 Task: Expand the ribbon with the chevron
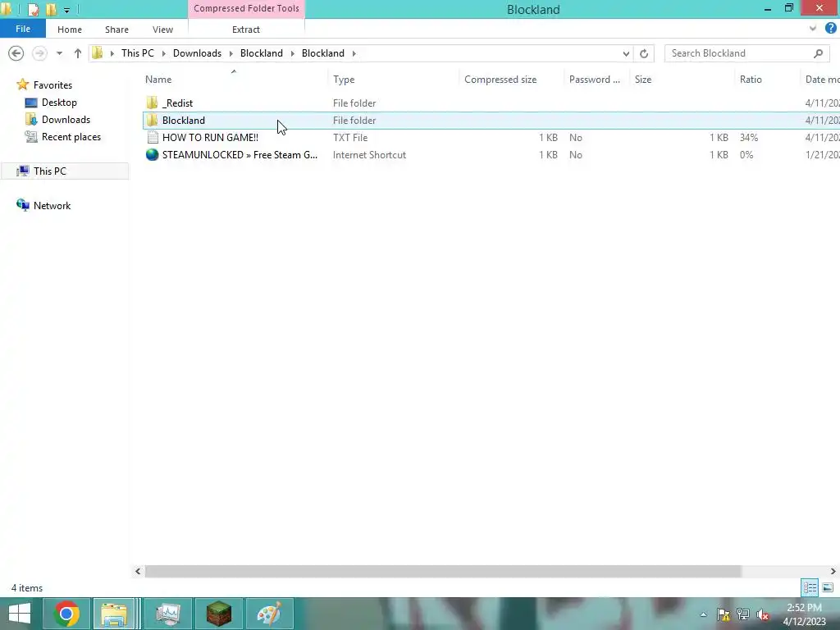coord(813,29)
